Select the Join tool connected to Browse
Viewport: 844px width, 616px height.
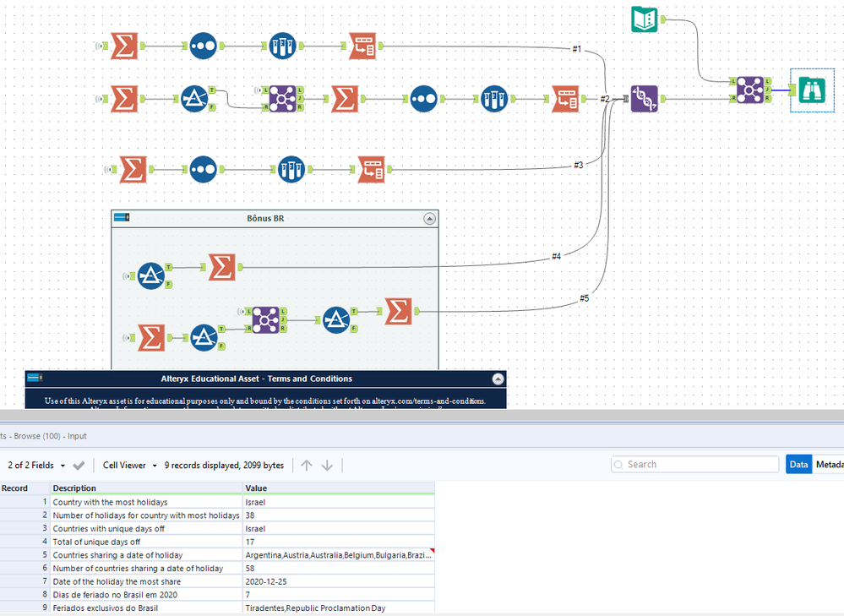click(x=750, y=90)
